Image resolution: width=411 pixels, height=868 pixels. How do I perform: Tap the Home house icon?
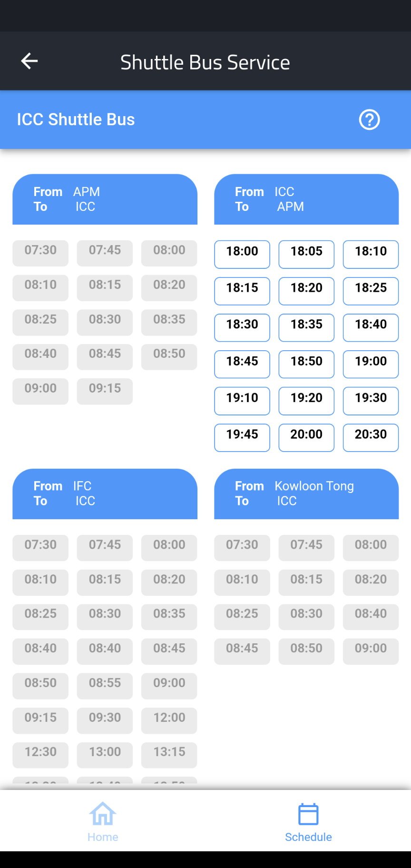tap(103, 814)
